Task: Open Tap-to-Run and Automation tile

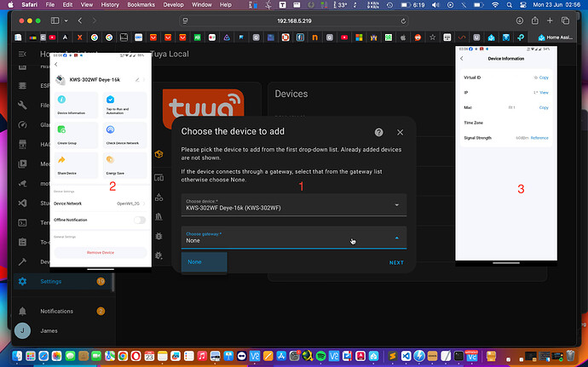Action: coord(124,104)
